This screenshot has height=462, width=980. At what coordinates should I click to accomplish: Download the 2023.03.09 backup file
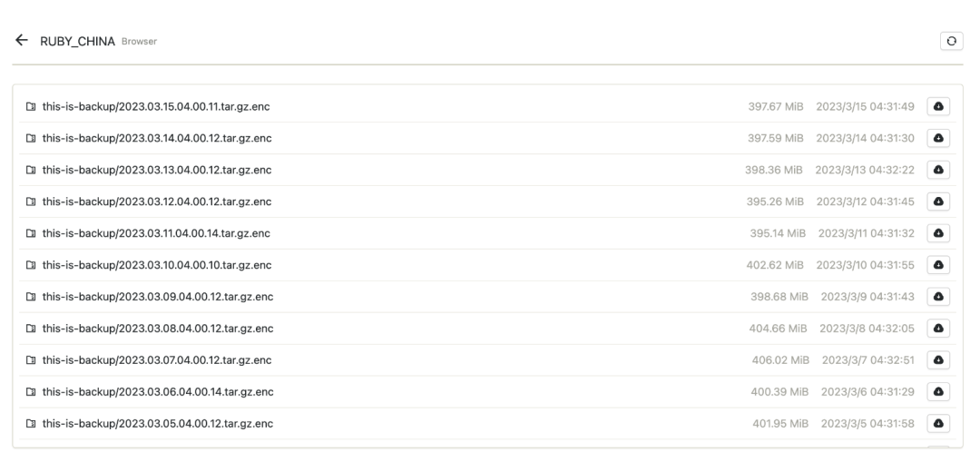tap(938, 297)
